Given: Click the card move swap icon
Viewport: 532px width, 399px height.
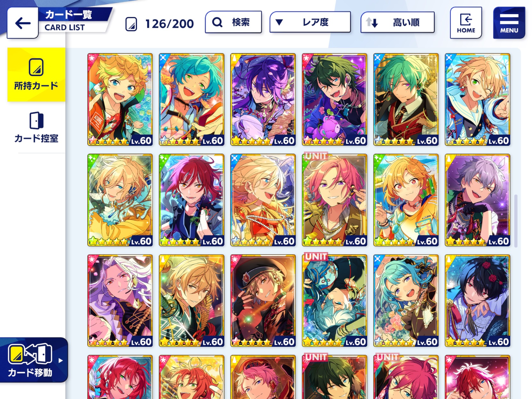Looking at the screenshot, I should pos(30,354).
